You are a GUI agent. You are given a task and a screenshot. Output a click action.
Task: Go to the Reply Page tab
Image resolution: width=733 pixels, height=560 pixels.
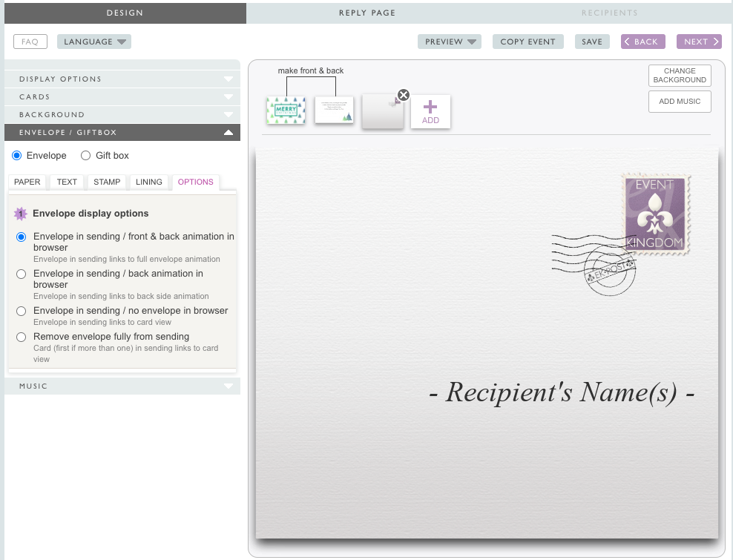[x=367, y=13]
